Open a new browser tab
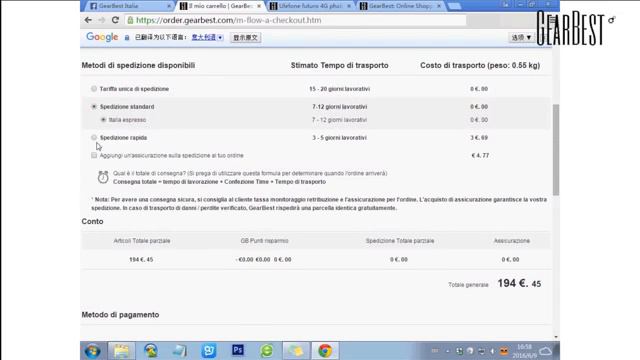Screen dimensions: 640x360 (454, 6)
